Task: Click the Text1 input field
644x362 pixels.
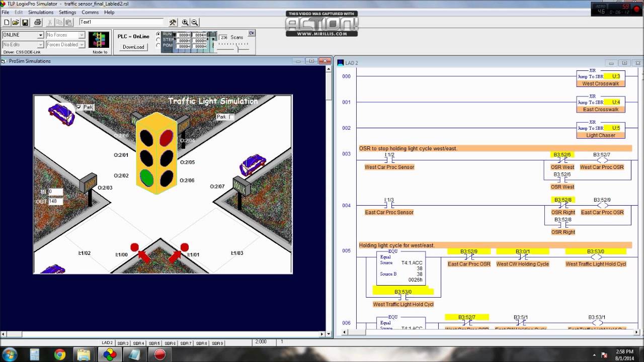Action: pyautogui.click(x=121, y=22)
